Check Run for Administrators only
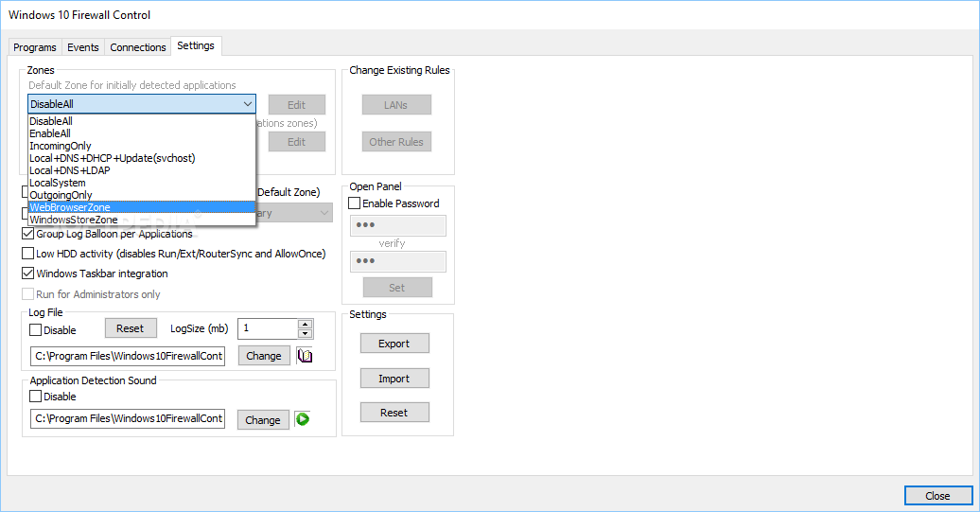Viewport: 980px width, 512px height. tap(28, 293)
